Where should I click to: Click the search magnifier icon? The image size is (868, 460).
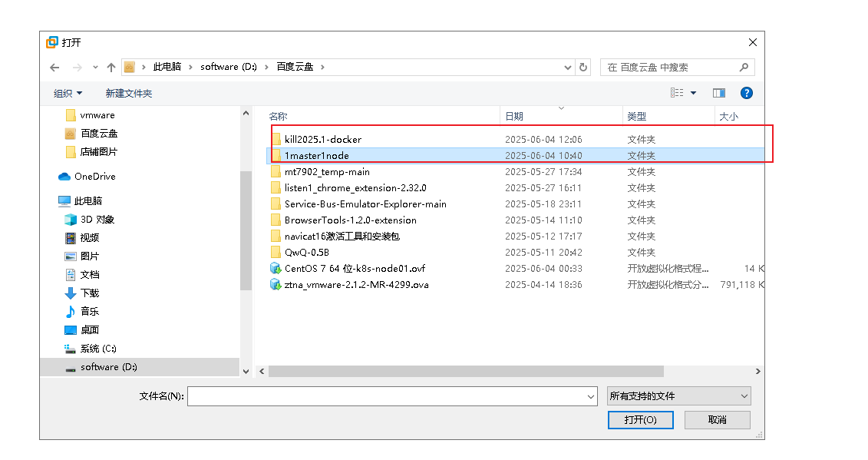[744, 67]
